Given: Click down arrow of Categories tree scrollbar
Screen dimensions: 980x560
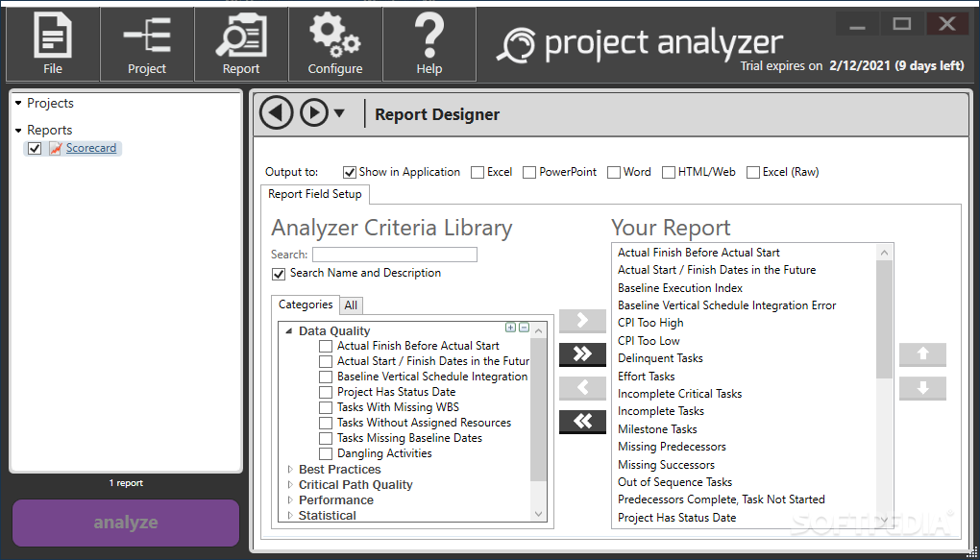Looking at the screenshot, I should pyautogui.click(x=539, y=514).
